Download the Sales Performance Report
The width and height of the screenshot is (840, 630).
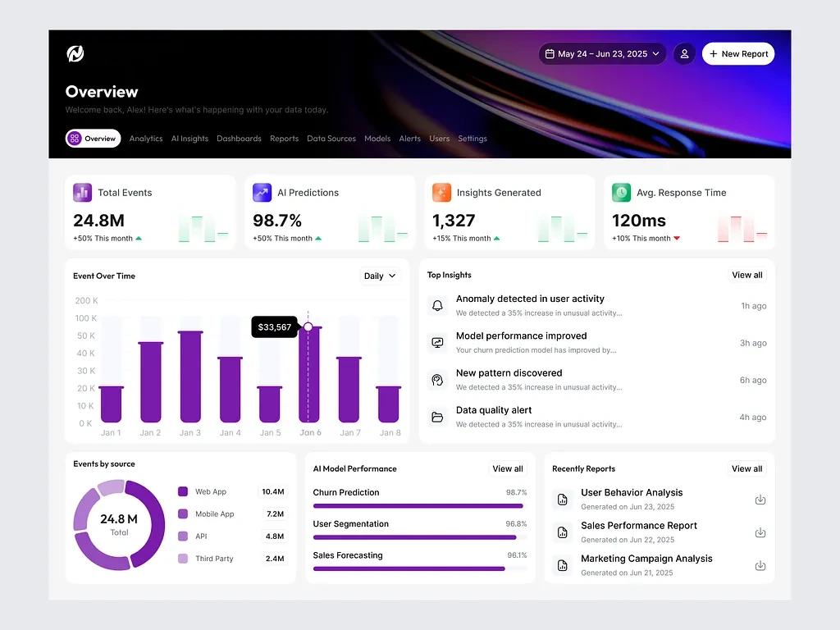click(x=760, y=532)
